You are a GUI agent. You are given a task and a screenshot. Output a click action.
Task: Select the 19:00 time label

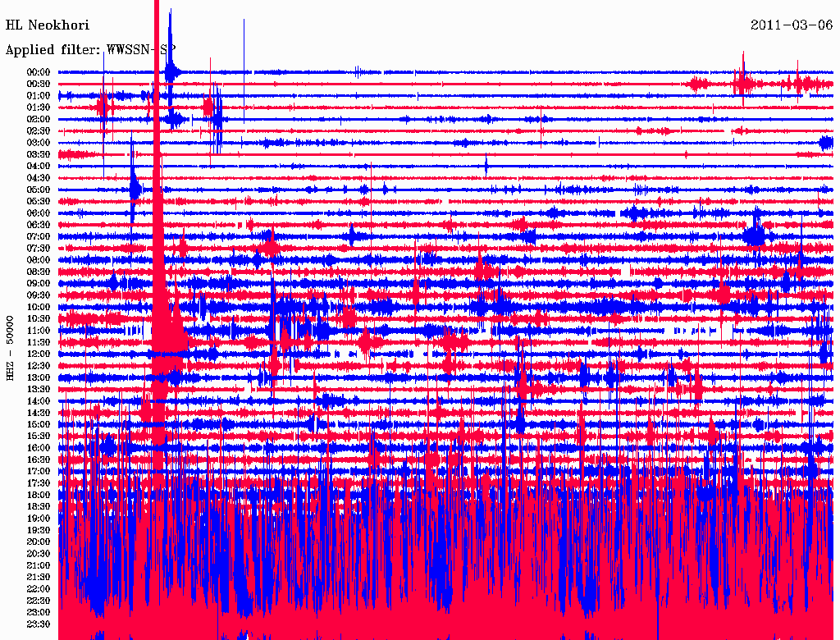[39, 519]
